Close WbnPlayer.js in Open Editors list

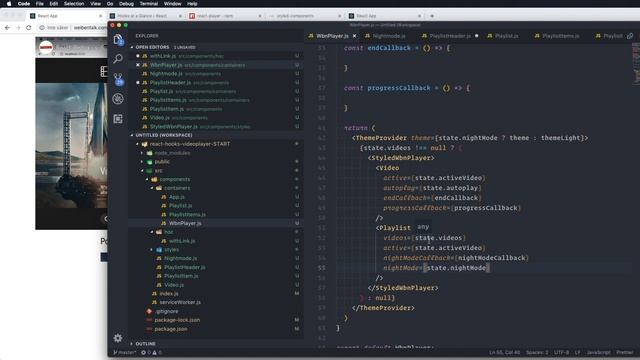coord(138,65)
